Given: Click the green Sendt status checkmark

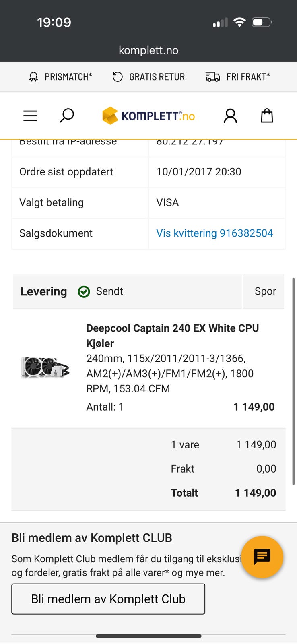Looking at the screenshot, I should pos(84,291).
